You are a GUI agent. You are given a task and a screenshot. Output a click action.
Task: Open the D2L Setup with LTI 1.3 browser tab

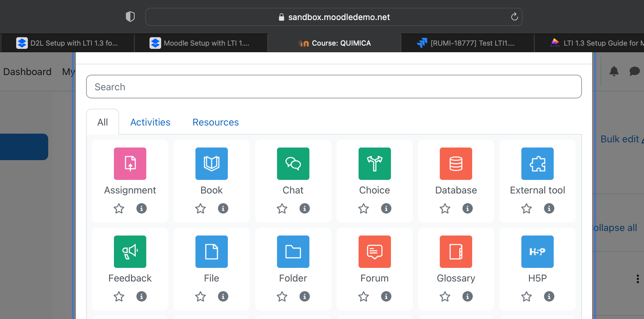(68, 43)
